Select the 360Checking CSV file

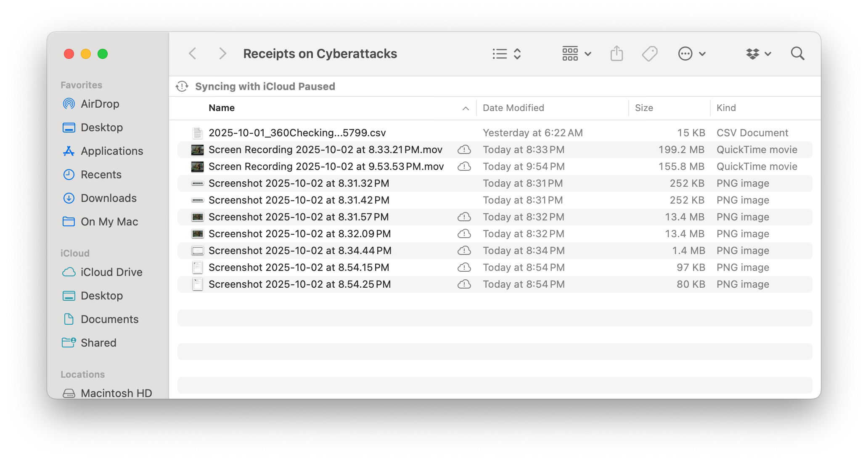297,133
